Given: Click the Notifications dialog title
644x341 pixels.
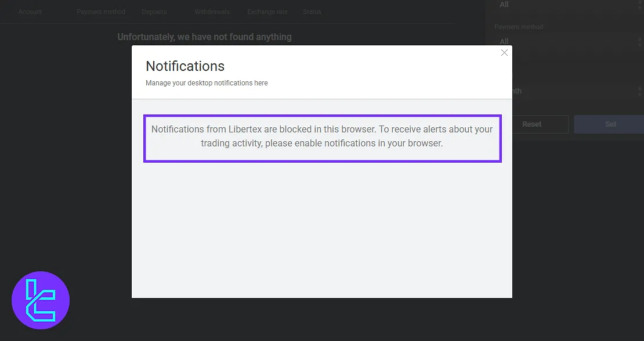Looking at the screenshot, I should 185,66.
